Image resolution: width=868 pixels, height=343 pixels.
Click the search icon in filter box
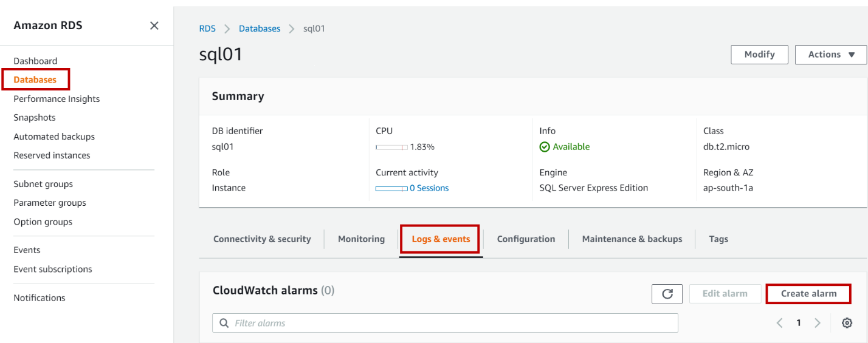point(224,323)
